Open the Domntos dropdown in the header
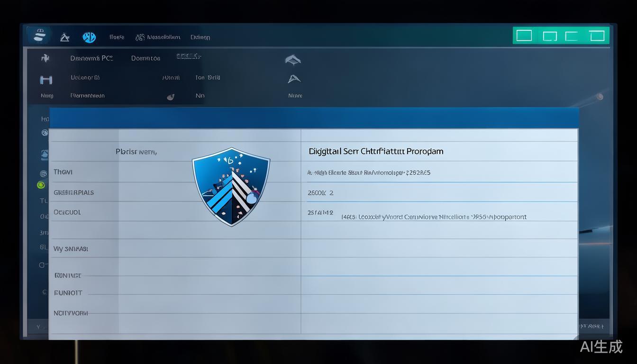The width and height of the screenshot is (637, 364). (x=145, y=57)
